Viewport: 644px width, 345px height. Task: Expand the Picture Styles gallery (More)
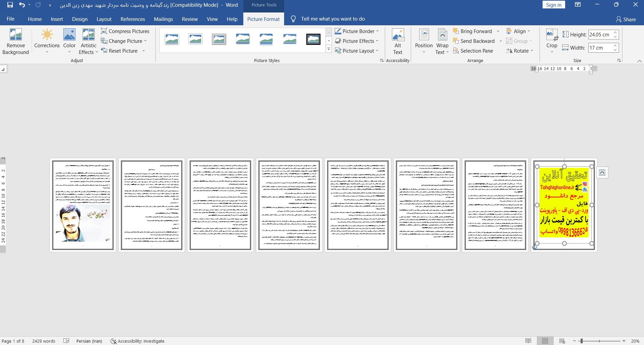coord(329,49)
